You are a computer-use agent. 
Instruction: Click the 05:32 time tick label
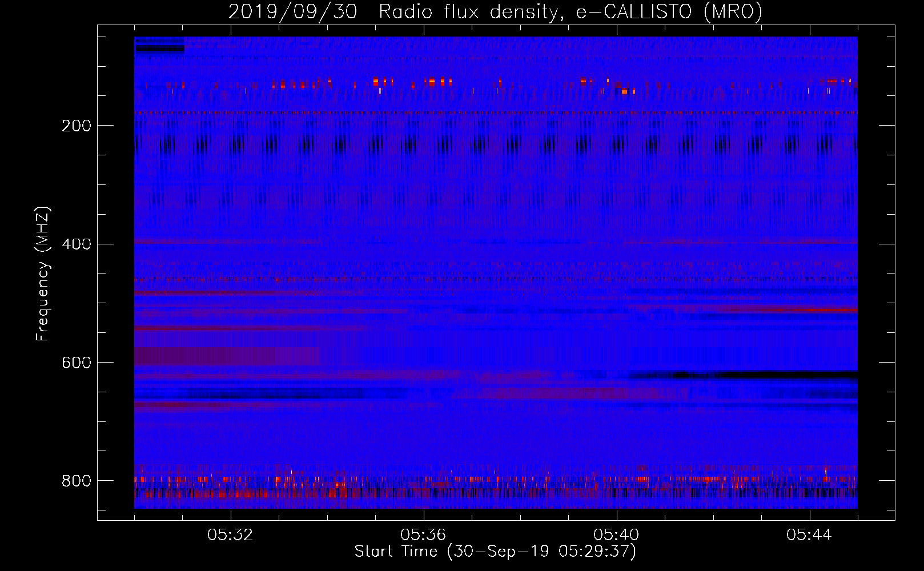tap(231, 535)
